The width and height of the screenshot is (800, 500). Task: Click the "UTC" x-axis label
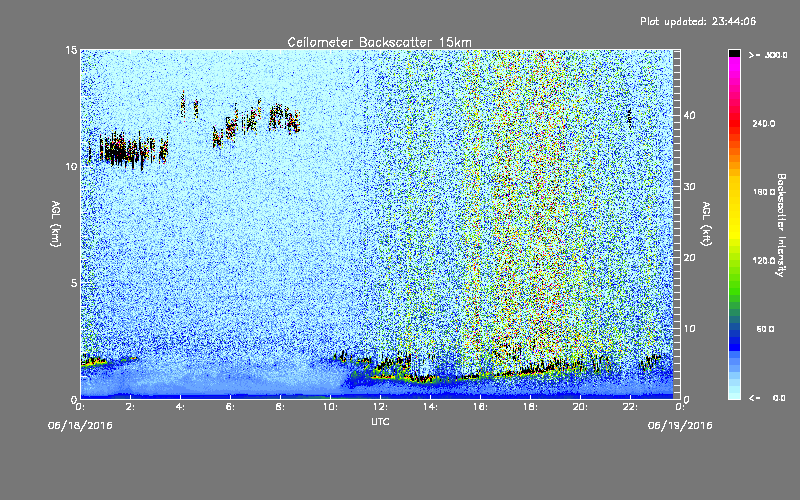[380, 421]
